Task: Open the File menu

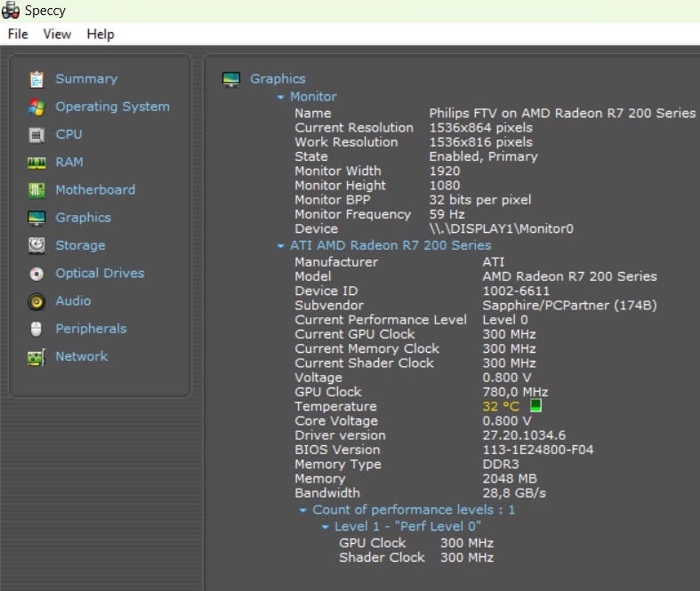Action: [x=18, y=34]
